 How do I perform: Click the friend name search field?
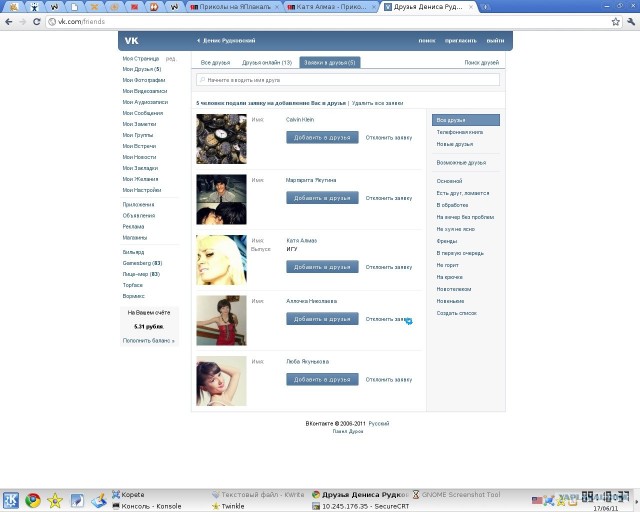348,80
